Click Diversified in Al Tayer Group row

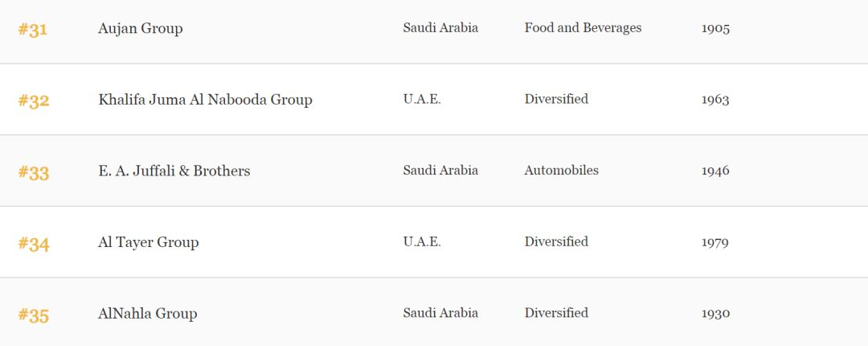coord(556,241)
